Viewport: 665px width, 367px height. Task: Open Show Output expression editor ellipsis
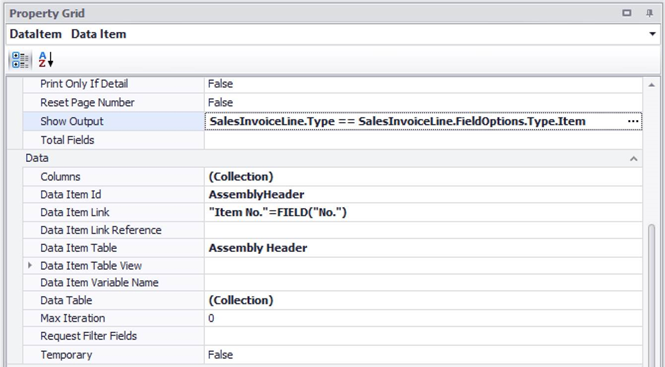pyautogui.click(x=633, y=121)
